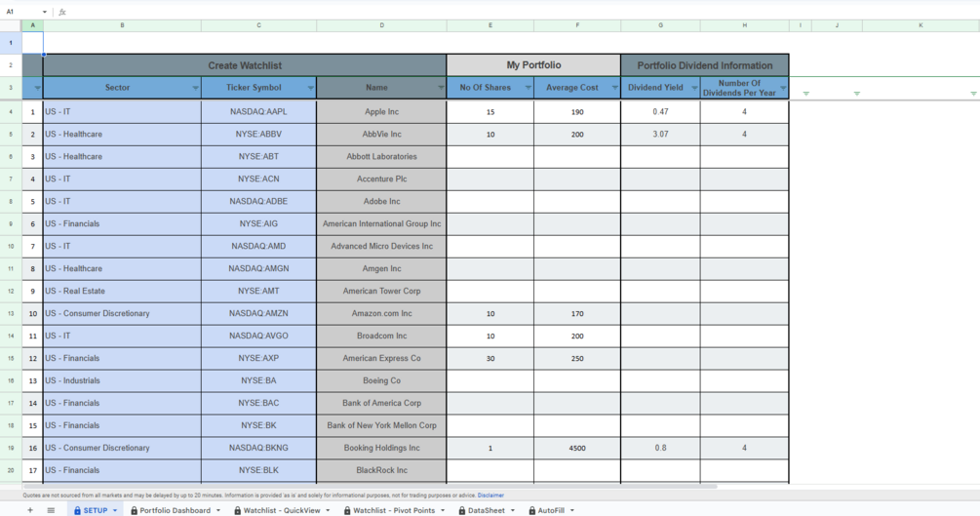
Task: Select the Boeing Co name cell
Action: pyautogui.click(x=382, y=380)
